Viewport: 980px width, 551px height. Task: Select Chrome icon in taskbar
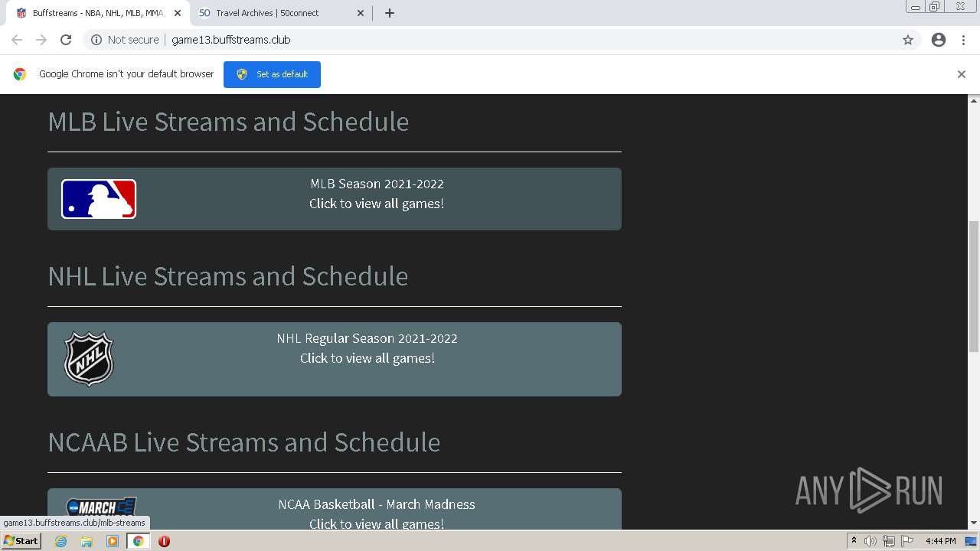tap(139, 541)
